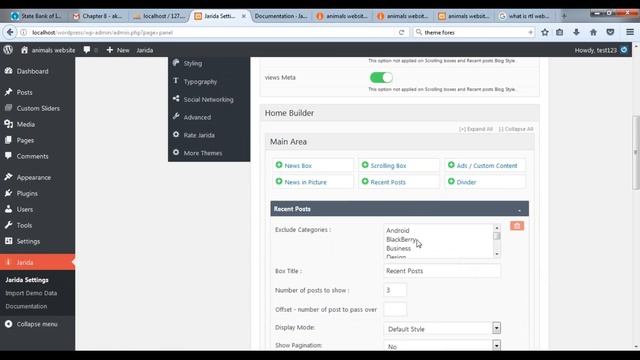
Task: Go to browser home page icon
Action: tap(593, 32)
